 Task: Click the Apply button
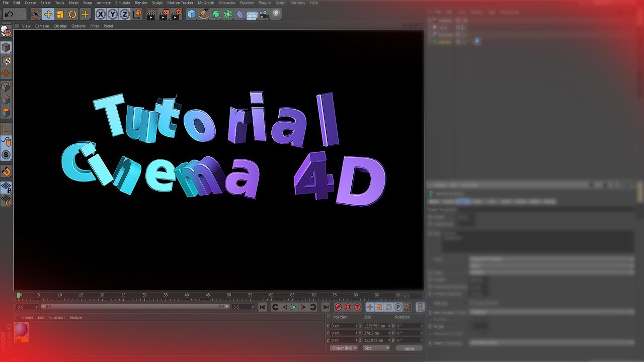410,348
